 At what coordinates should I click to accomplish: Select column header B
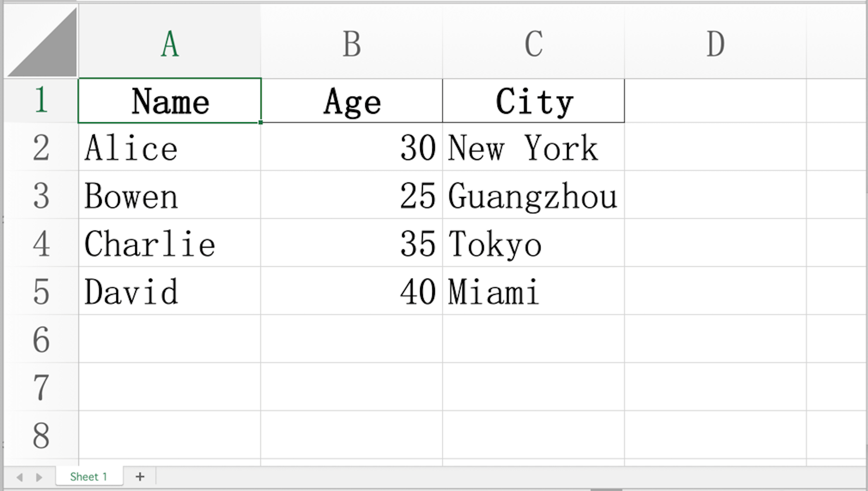click(x=351, y=42)
